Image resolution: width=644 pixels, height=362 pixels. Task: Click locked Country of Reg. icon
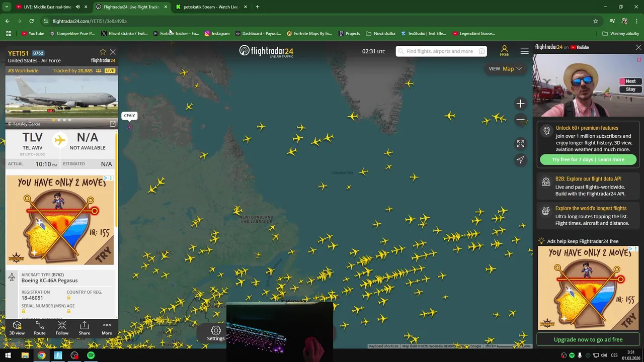pos(69,298)
